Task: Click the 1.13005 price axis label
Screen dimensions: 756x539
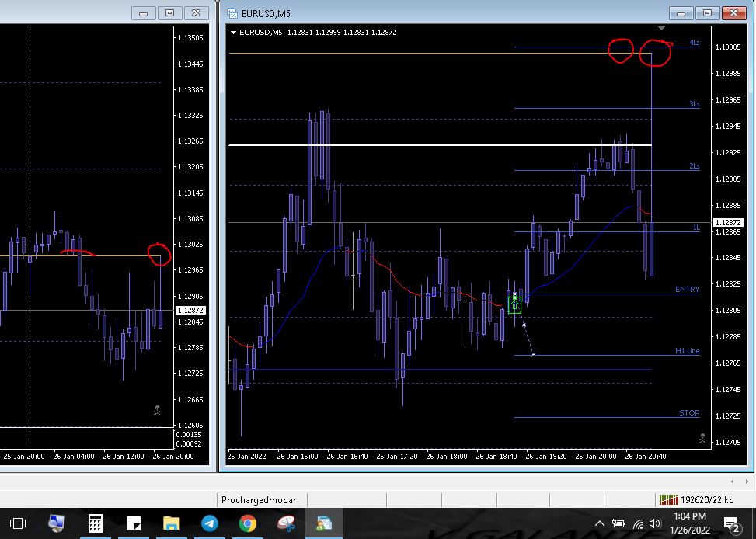Action: (x=728, y=47)
